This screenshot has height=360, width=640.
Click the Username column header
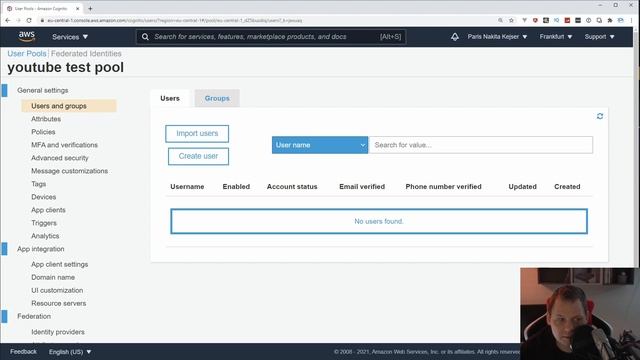187,187
